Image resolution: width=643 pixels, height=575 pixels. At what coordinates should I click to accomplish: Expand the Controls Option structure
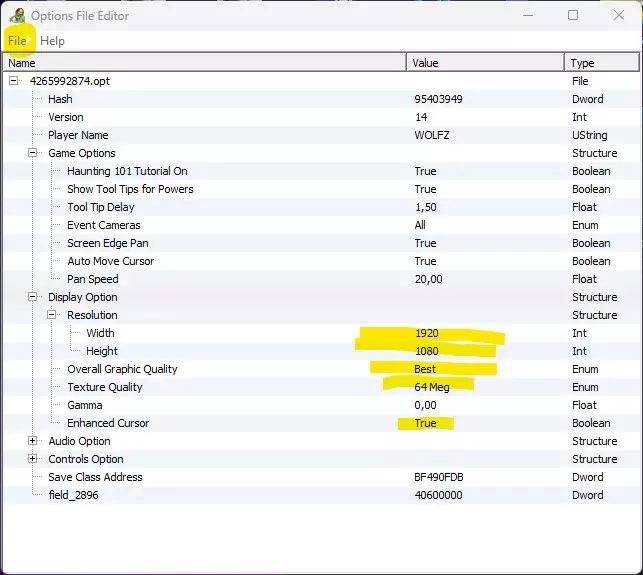click(32, 459)
